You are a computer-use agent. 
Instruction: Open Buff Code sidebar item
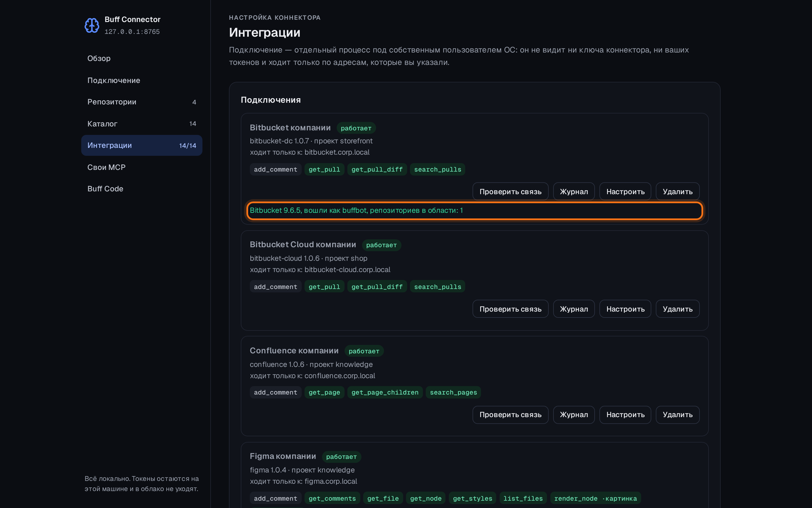point(142,189)
